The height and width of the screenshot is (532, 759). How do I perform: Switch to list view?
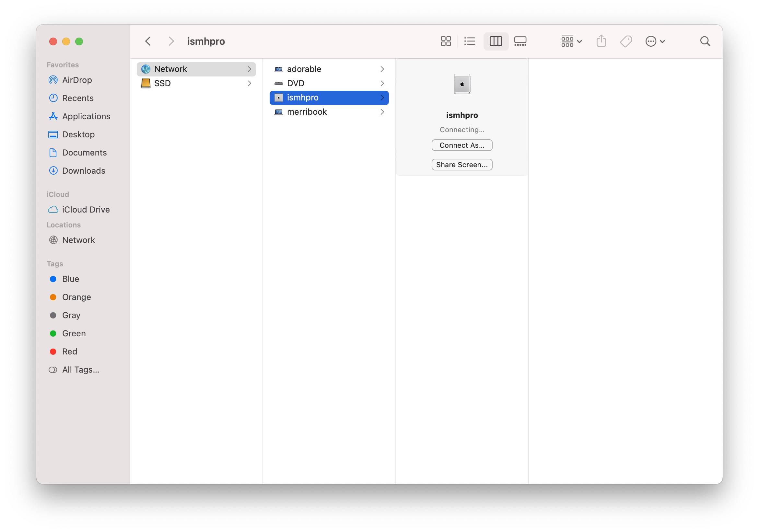tap(469, 41)
